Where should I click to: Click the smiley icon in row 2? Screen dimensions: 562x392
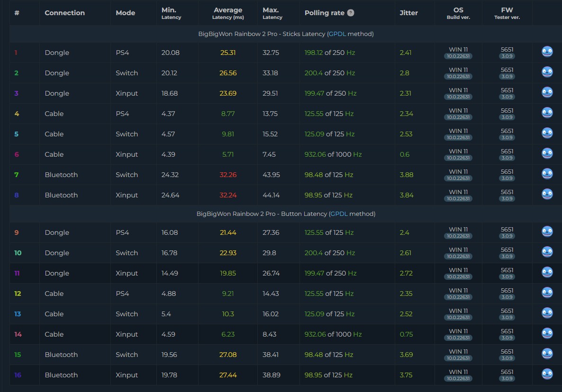click(x=547, y=72)
